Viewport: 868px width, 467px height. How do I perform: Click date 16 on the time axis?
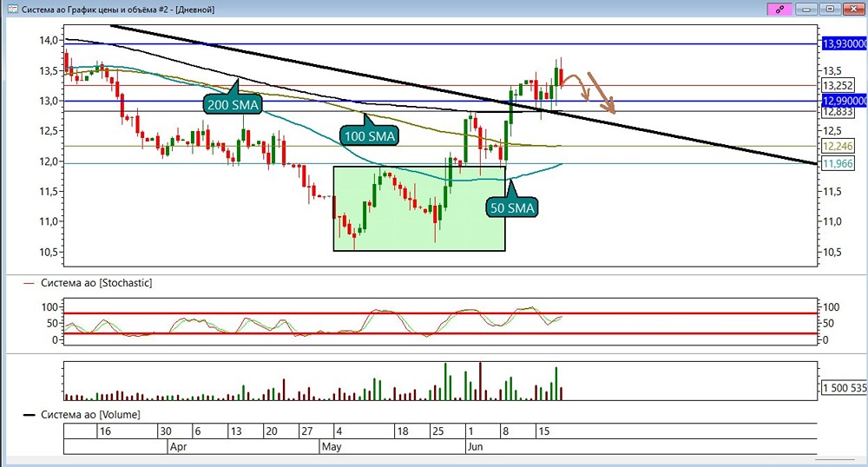point(105,431)
